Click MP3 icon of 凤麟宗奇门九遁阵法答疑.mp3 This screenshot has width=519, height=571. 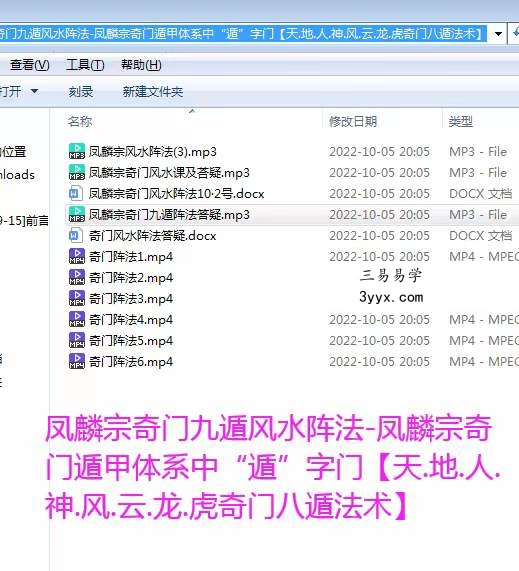[76, 214]
